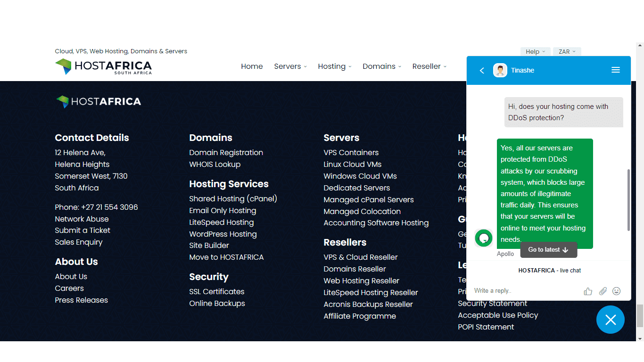This screenshot has width=644, height=362.
Task: Open the chat hamburger menu
Action: tap(615, 70)
